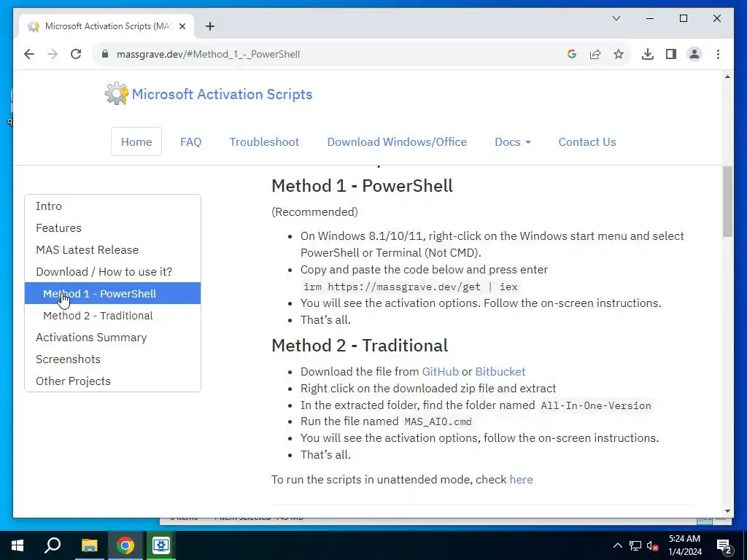Click the address bar URL field
The height and width of the screenshot is (560, 747).
(329, 54)
